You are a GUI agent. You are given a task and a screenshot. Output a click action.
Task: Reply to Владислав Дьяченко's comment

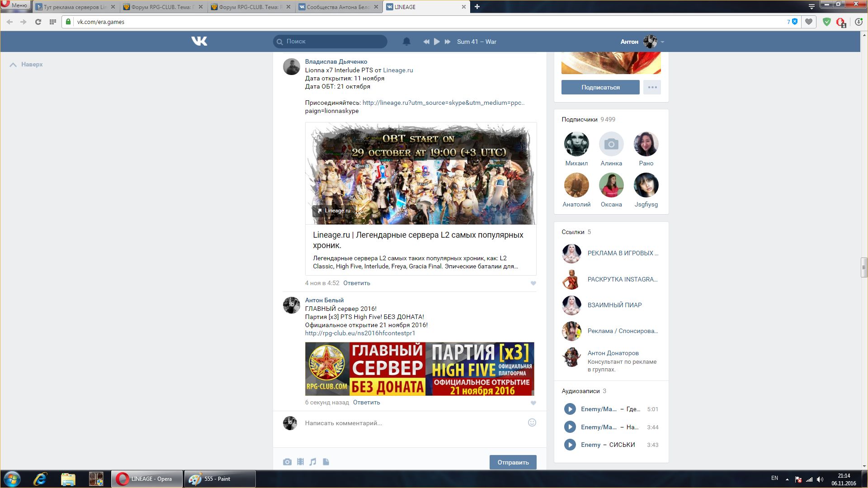tap(356, 283)
